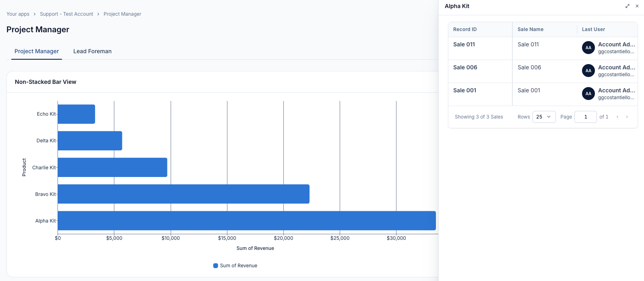
Task: Click the avatar in the Sale 006 row
Action: 588,71
